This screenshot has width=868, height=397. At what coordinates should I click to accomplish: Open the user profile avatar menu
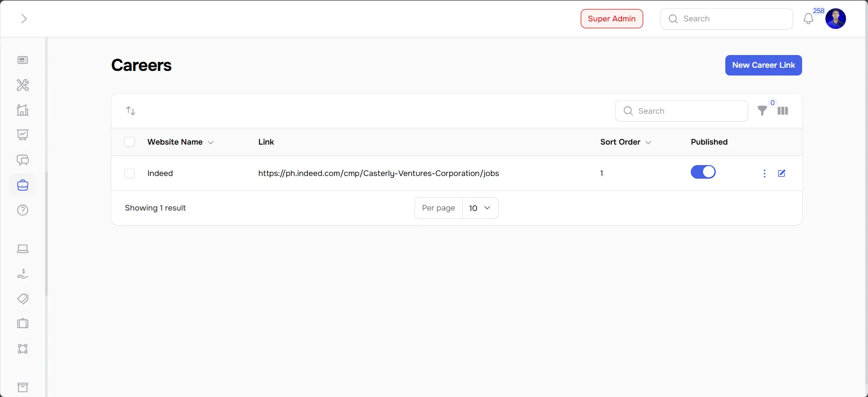[835, 19]
